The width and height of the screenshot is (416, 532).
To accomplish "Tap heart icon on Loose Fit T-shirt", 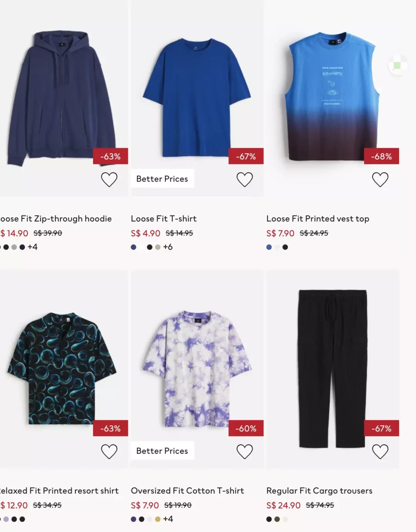I will (x=245, y=180).
